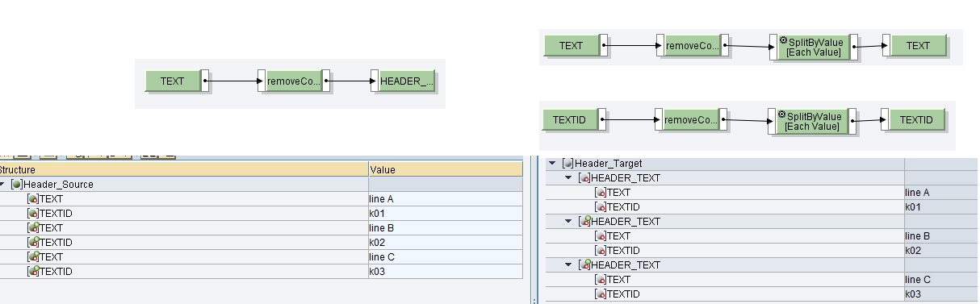Viewport: 980px width, 304px height.
Task: Select target TEXTID label with k03
Action: click(x=623, y=294)
